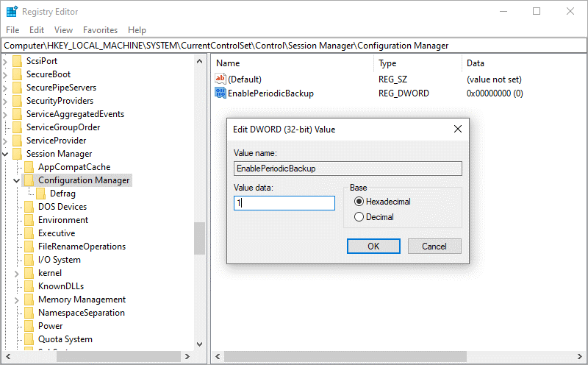
Task: Click the Environment folder icon
Action: pos(29,220)
